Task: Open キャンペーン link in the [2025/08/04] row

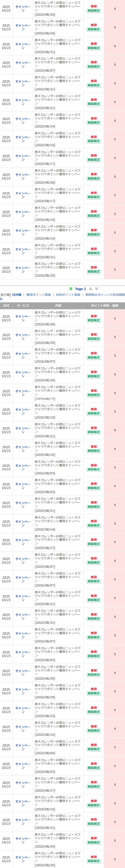Action: pos(23,747)
